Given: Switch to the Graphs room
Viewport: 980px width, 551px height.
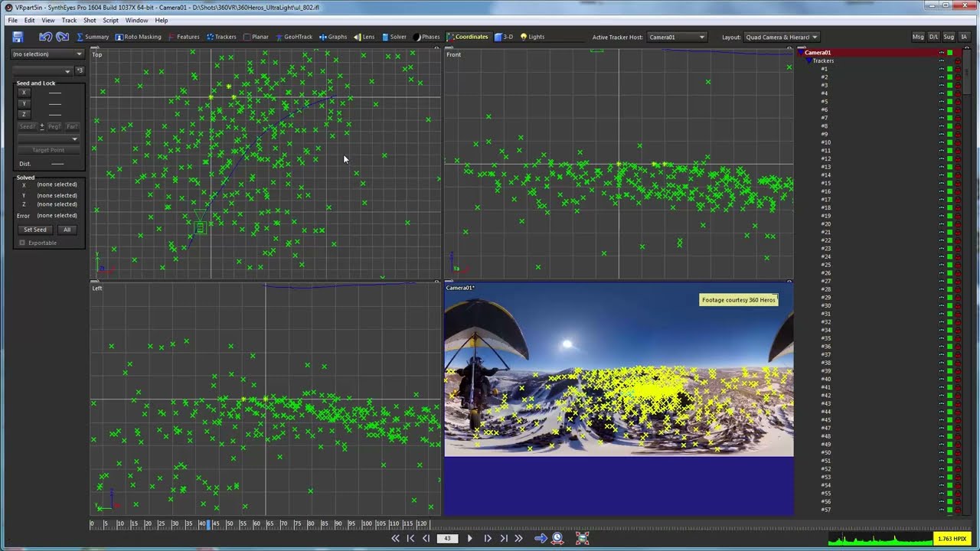Looking at the screenshot, I should (333, 37).
